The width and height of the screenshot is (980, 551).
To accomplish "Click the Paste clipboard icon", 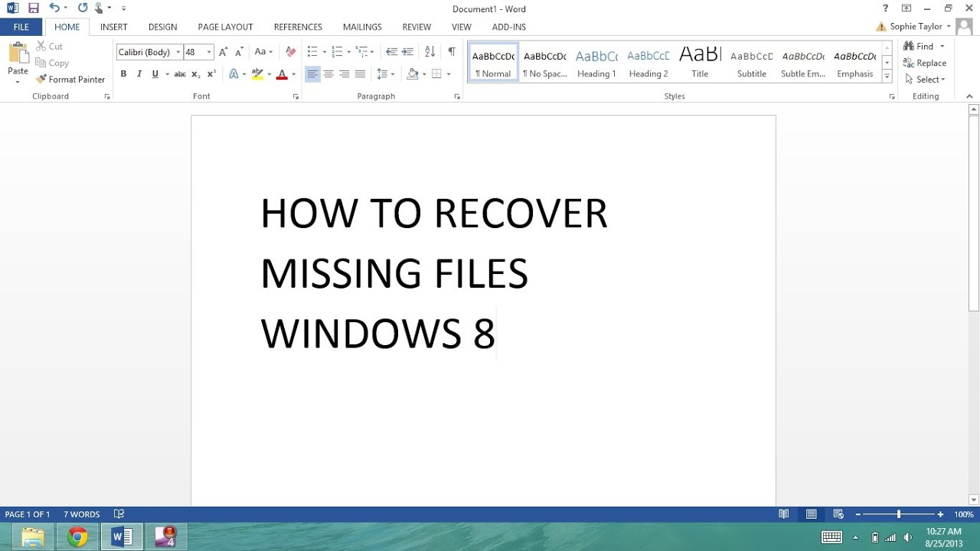I will coord(18,54).
